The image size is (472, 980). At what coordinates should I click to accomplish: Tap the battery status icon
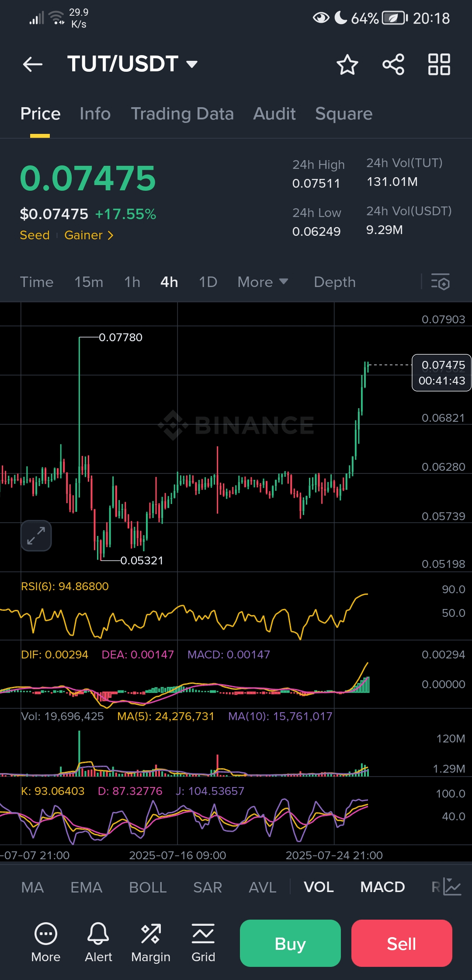(x=395, y=18)
